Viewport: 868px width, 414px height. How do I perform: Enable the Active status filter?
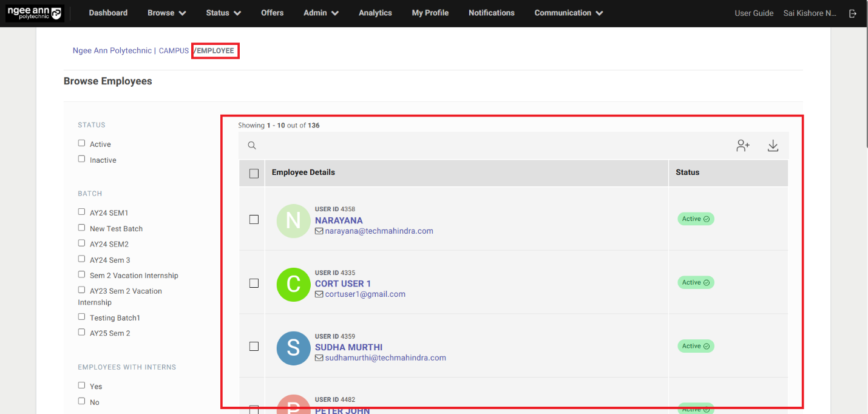(81, 143)
